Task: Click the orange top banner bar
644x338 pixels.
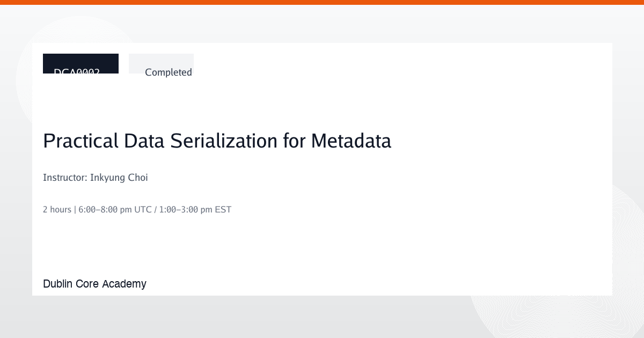Action: [322, 2]
